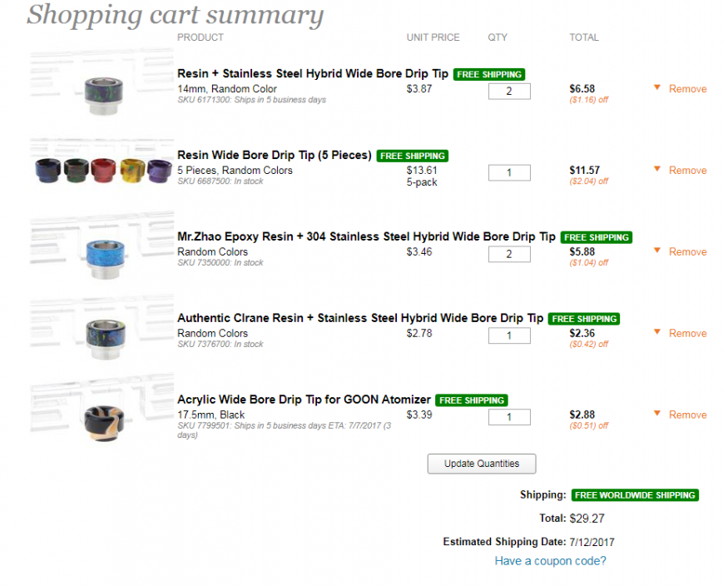Remove the Mr.Zhao Epoxy Resin drip tip

[x=687, y=251]
